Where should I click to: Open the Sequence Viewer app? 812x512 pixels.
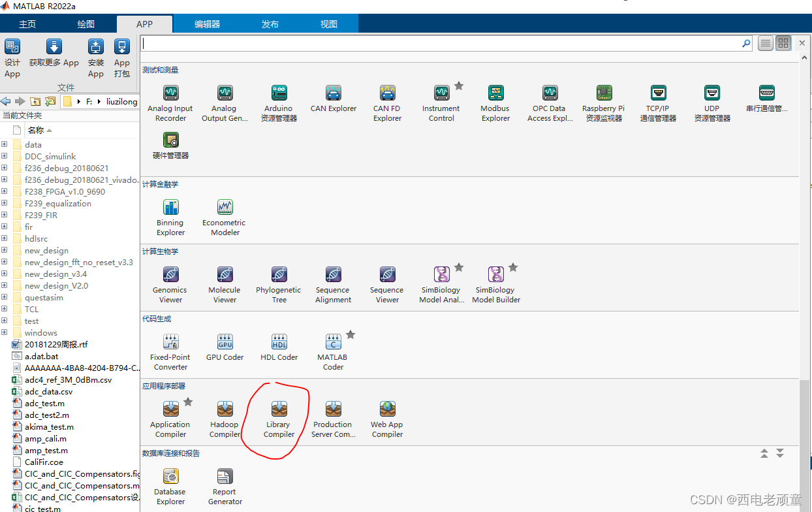[x=387, y=285]
